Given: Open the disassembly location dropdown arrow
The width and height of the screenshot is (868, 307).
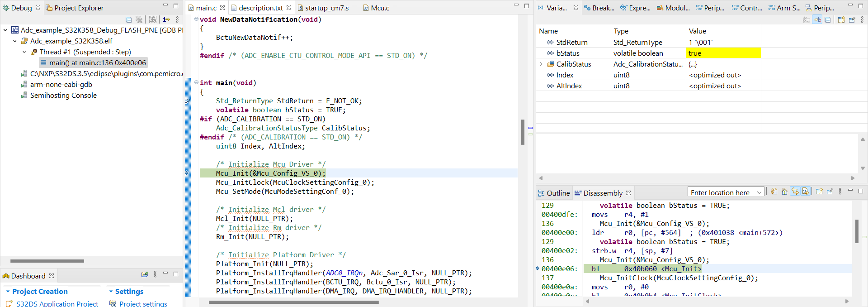Looking at the screenshot, I should coord(759,192).
